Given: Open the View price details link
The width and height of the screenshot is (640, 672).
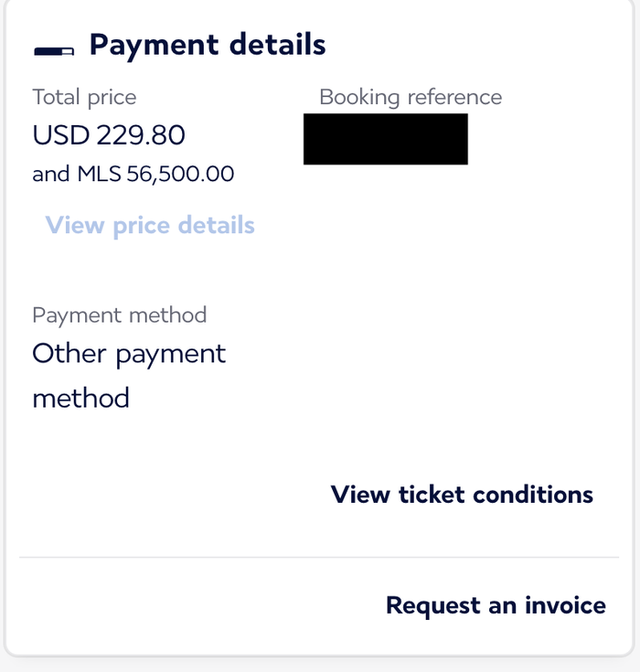Looking at the screenshot, I should pyautogui.click(x=150, y=226).
